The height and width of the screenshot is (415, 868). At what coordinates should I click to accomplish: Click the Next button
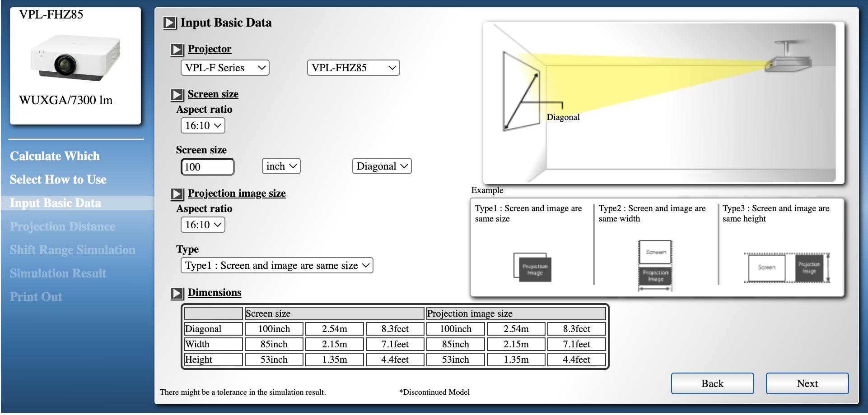click(807, 383)
